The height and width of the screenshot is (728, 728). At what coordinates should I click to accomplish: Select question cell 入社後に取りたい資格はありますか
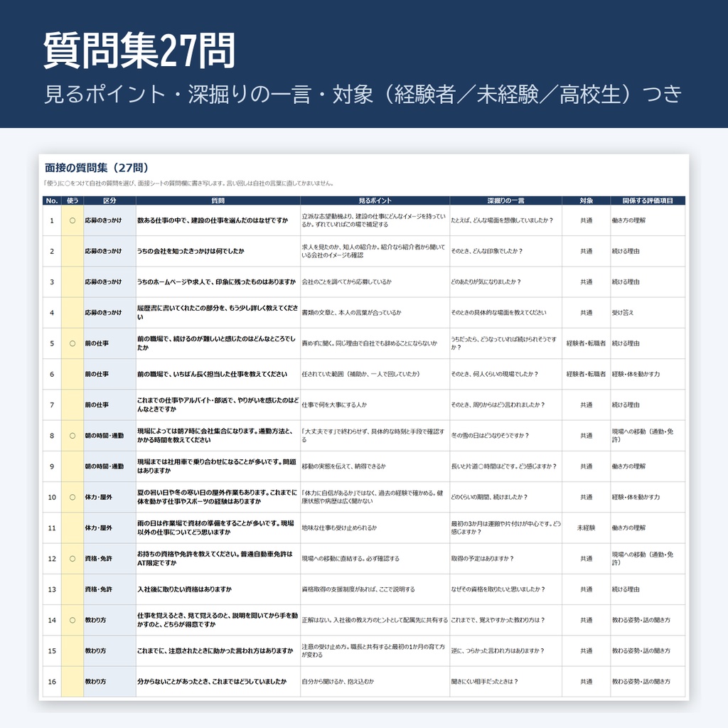(218, 589)
